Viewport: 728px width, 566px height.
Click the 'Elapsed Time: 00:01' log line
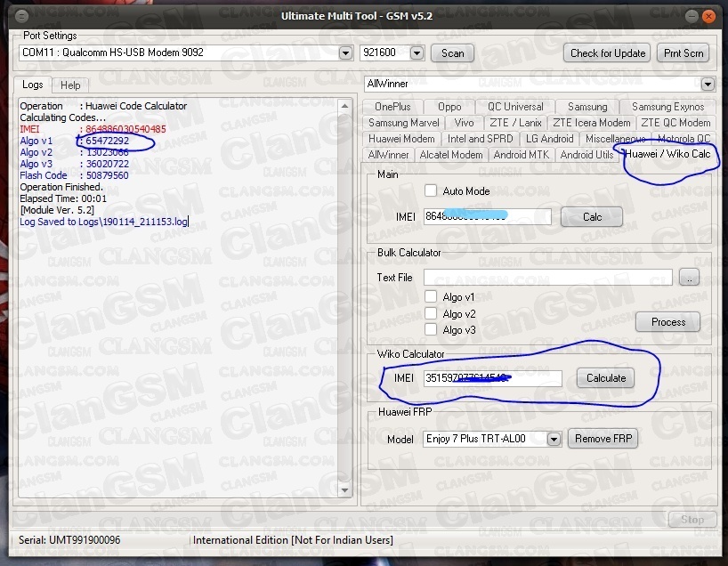pos(63,198)
